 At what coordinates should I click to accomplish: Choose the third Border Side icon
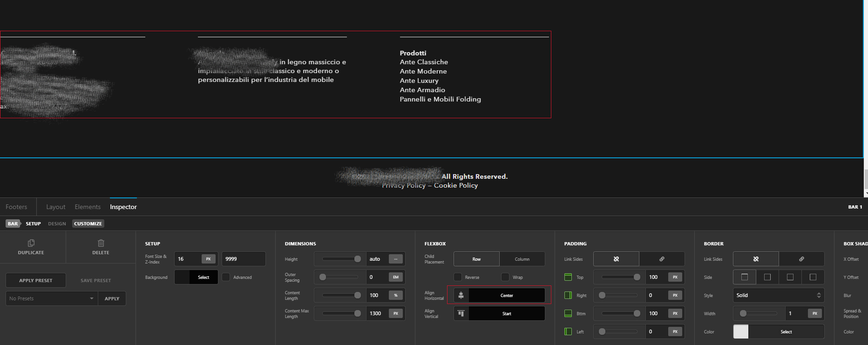pyautogui.click(x=790, y=277)
